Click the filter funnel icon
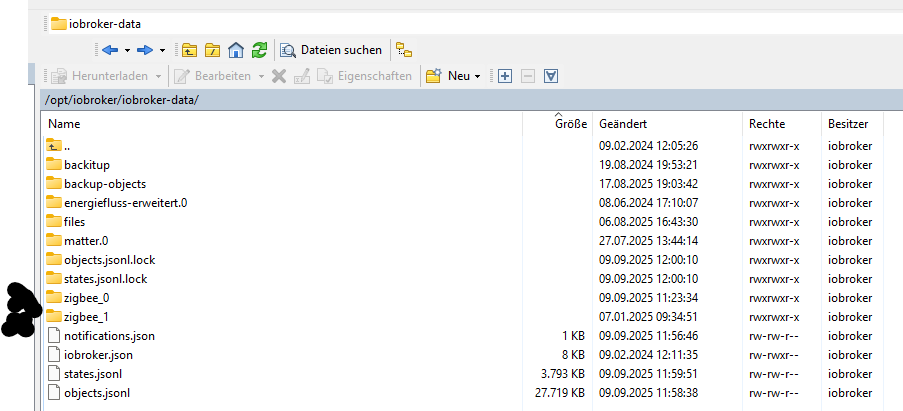The height and width of the screenshot is (411, 903). pos(551,76)
